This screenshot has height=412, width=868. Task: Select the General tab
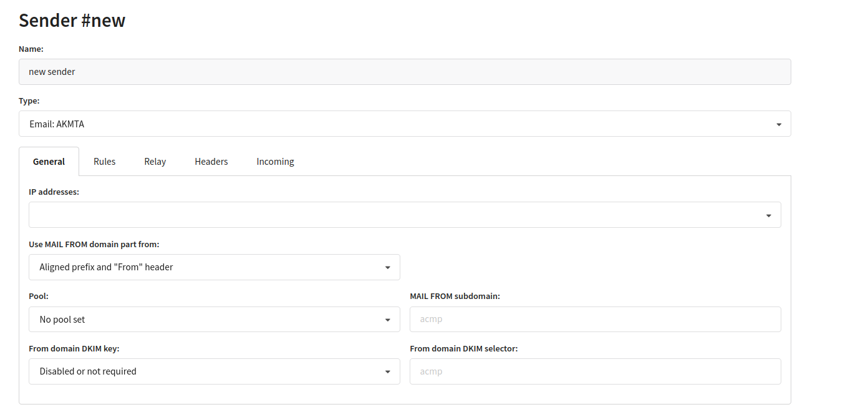pos(49,162)
